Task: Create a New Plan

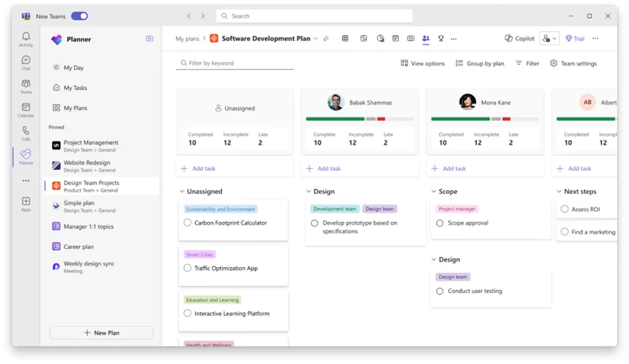Action: (x=101, y=333)
